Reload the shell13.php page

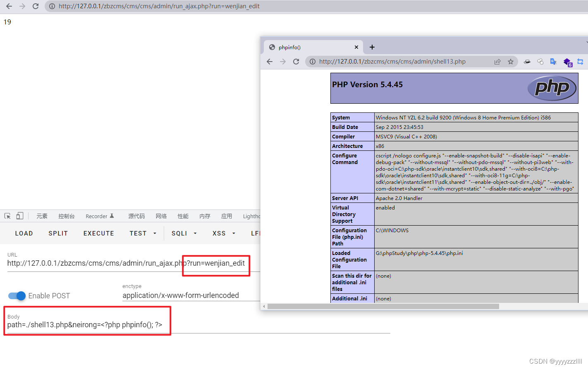tap(296, 62)
